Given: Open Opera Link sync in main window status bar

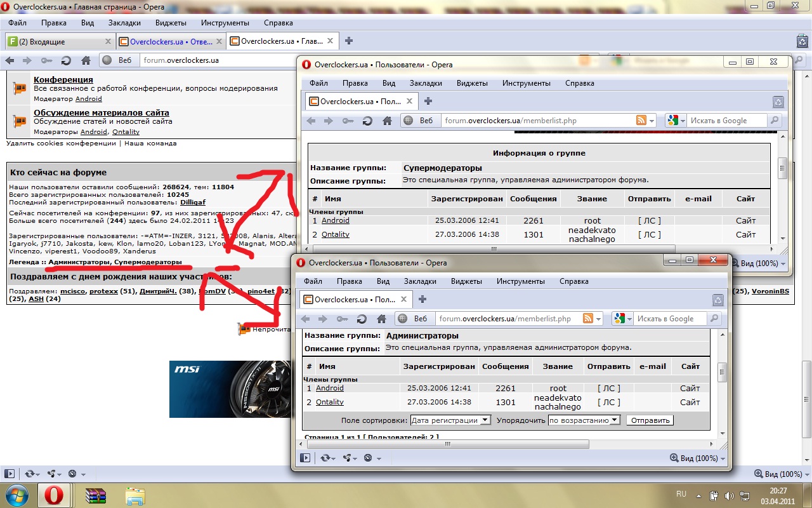Looking at the screenshot, I should (30, 474).
